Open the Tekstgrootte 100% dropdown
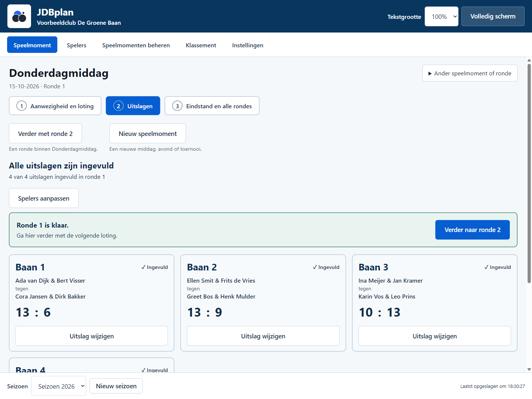The image size is (532, 399). 441,17
